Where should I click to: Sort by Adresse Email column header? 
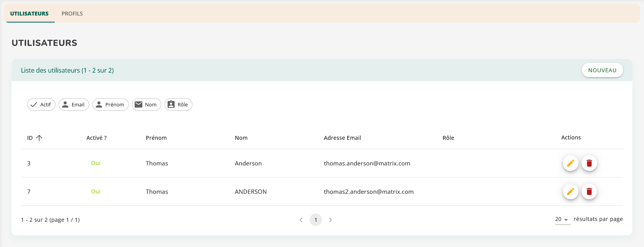point(342,138)
